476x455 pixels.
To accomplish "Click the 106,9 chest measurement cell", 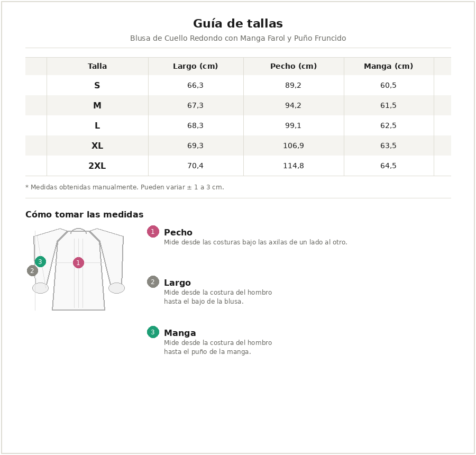I will [294, 146].
